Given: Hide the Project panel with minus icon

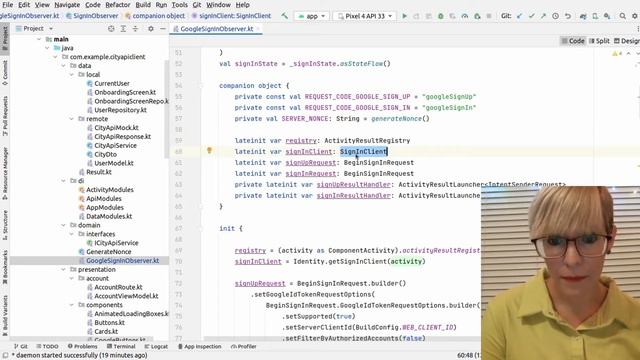Looking at the screenshot, I should 162,29.
